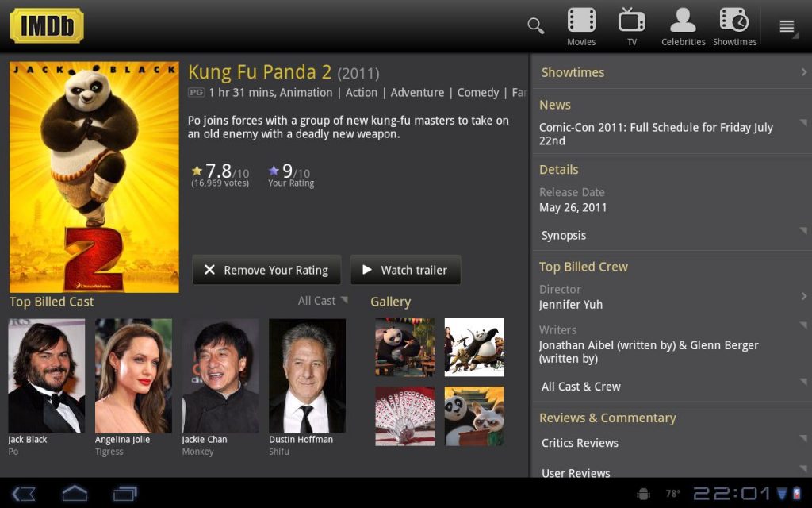Open the TV section
The width and height of the screenshot is (812, 508).
click(x=632, y=27)
